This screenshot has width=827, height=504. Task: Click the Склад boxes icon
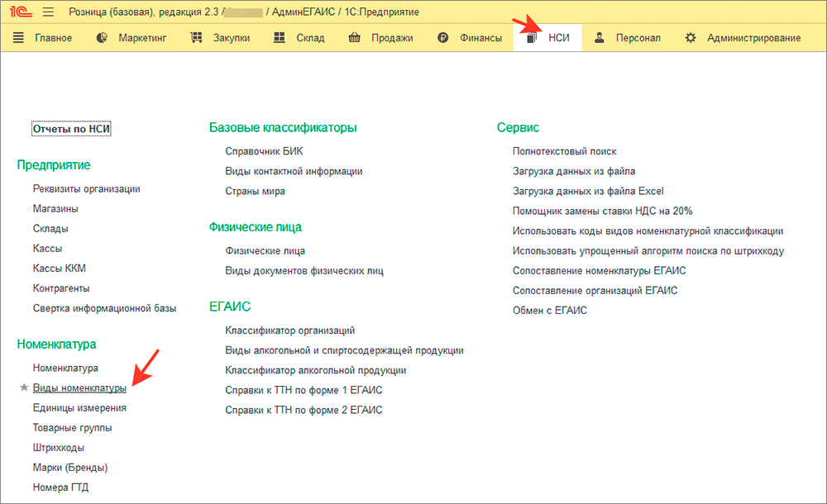coord(280,37)
